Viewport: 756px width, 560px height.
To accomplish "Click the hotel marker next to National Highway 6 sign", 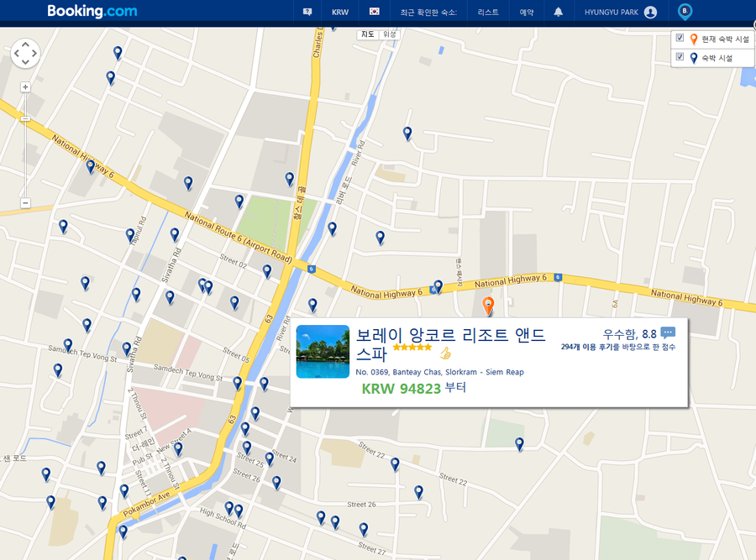I will 438,286.
